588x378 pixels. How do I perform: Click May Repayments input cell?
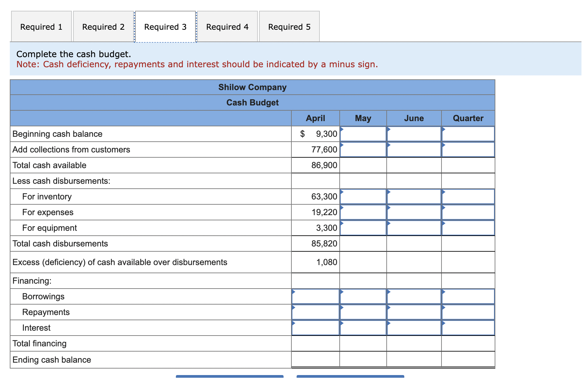363,312
